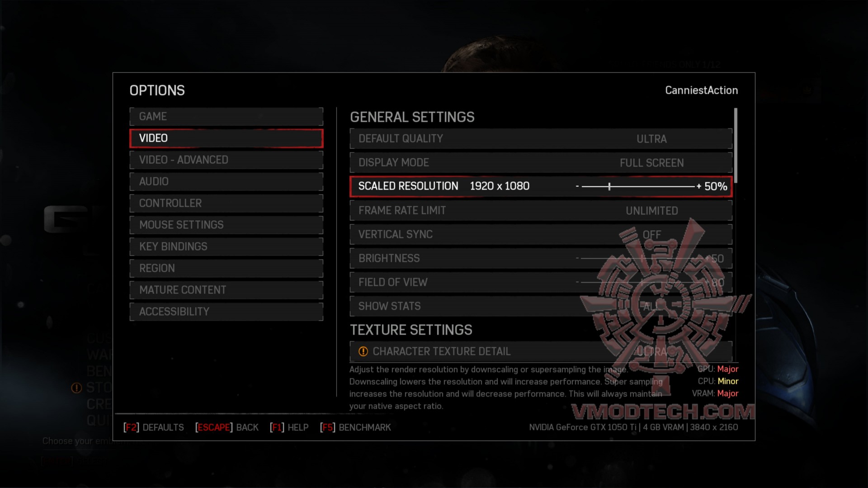Open the Accessibility options
This screenshot has width=868, height=488.
[x=226, y=312]
